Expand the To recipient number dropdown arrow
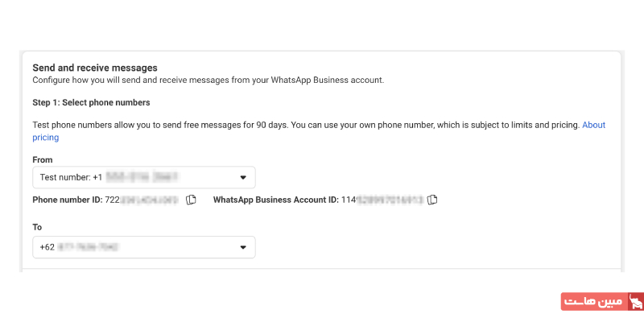This screenshot has height=322, width=644. pos(243,247)
